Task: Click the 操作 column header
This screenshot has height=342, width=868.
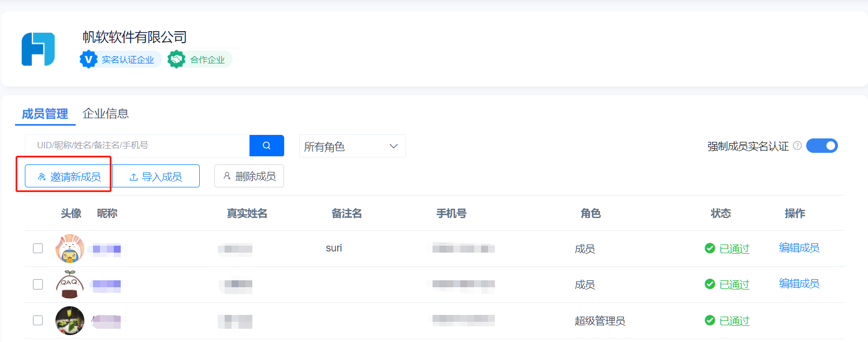Action: [x=795, y=213]
